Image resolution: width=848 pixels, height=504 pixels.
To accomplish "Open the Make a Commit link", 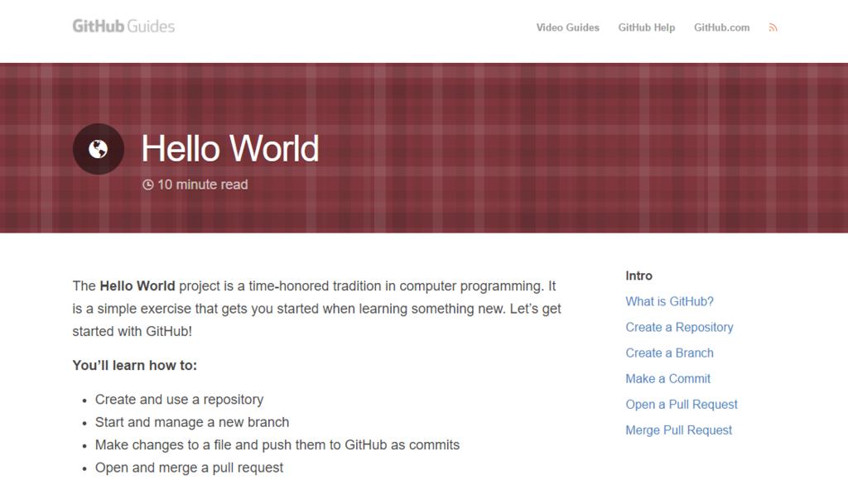I will coord(668,379).
